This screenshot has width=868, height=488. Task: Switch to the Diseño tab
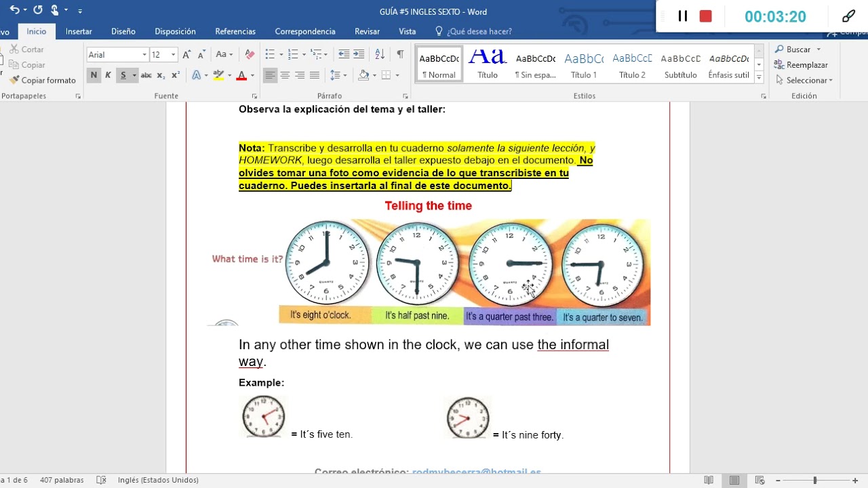pyautogui.click(x=123, y=31)
